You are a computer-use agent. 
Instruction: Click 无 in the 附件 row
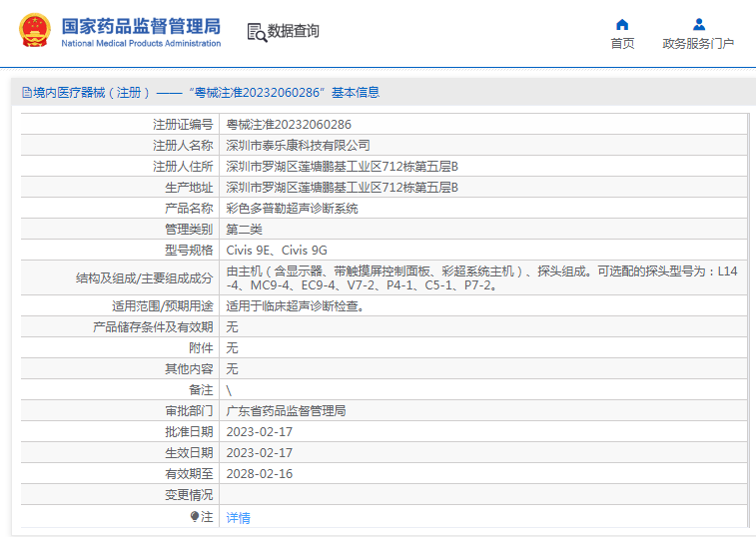tap(232, 348)
